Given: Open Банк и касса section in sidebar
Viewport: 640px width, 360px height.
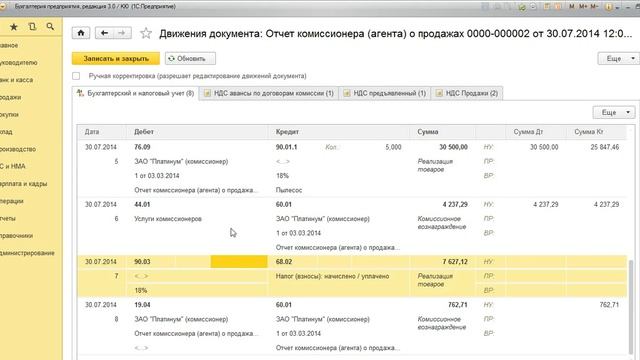Looking at the screenshot, I should (17, 80).
